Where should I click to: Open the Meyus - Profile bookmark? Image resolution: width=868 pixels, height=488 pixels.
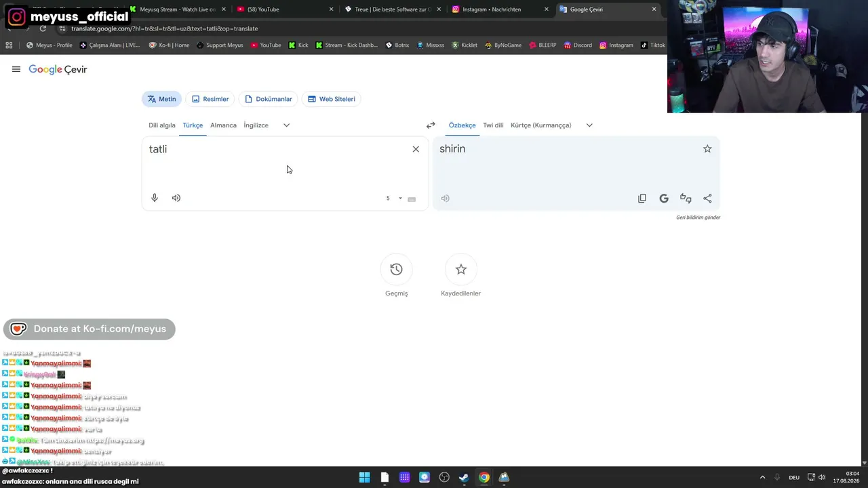[x=49, y=45]
